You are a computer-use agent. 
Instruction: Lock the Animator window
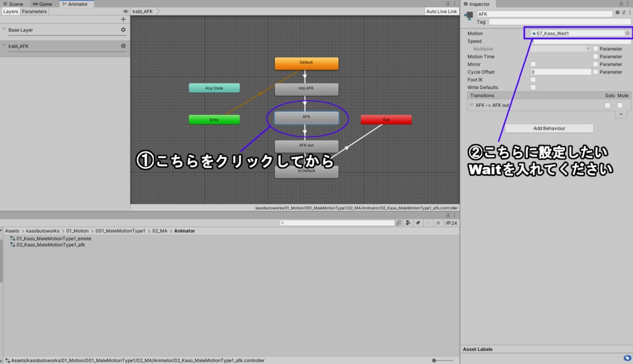448,4
